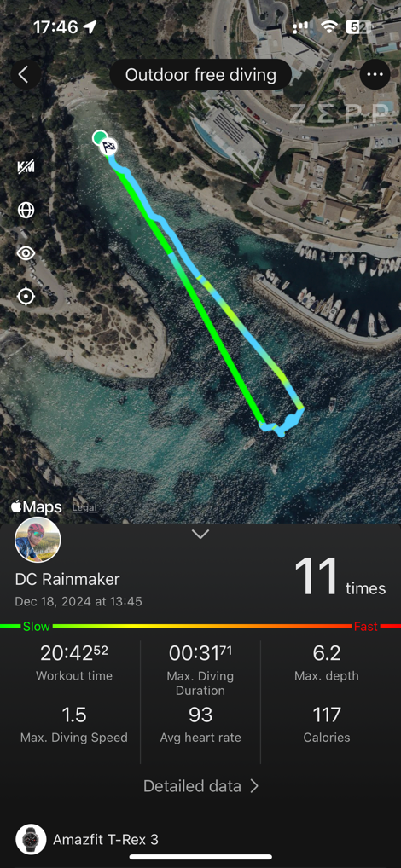
Task: Tap the status bar location arrow icon
Action: pyautogui.click(x=90, y=26)
